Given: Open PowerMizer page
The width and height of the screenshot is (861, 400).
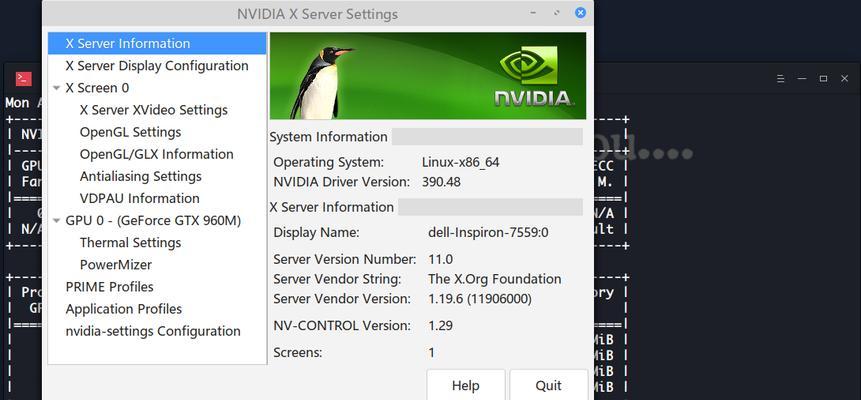Looking at the screenshot, I should click(x=116, y=265).
